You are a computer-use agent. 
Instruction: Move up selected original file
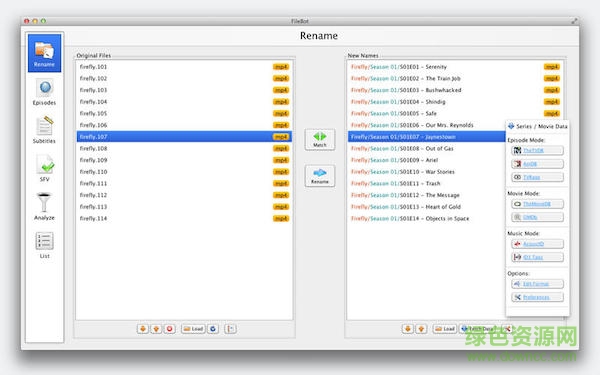[156, 329]
